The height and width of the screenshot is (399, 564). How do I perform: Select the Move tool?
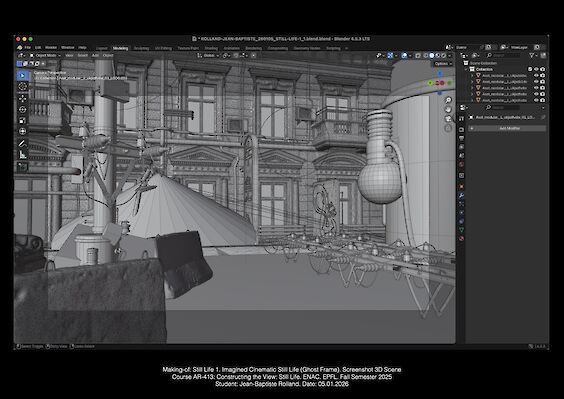pyautogui.click(x=22, y=99)
